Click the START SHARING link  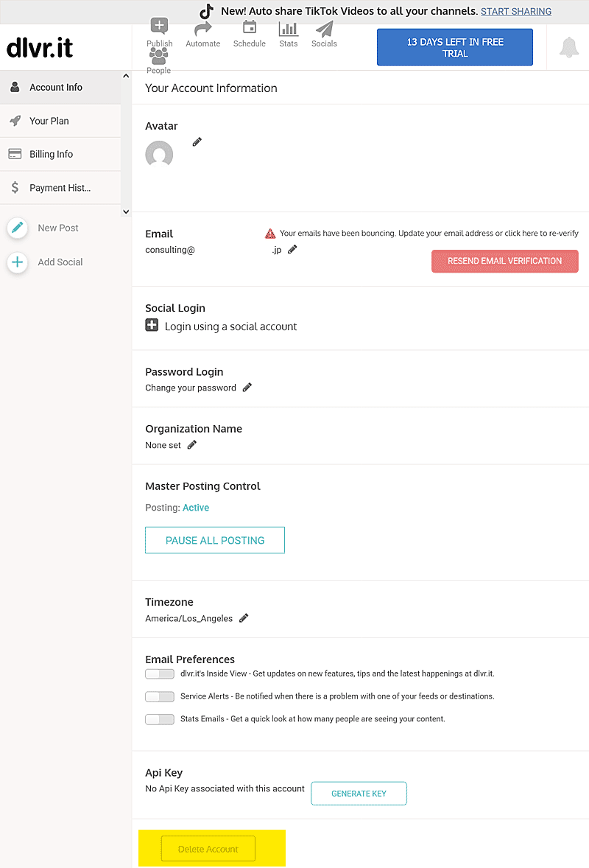click(x=515, y=11)
